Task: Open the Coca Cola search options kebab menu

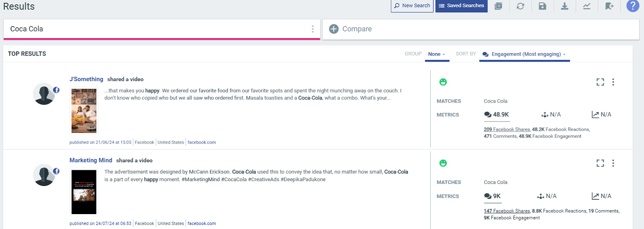Action: [313, 29]
